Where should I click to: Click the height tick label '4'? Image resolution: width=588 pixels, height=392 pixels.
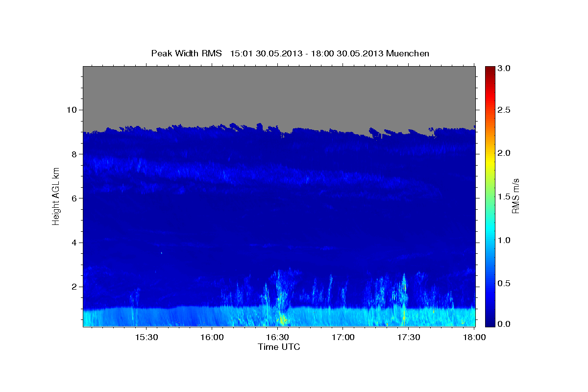[75, 243]
